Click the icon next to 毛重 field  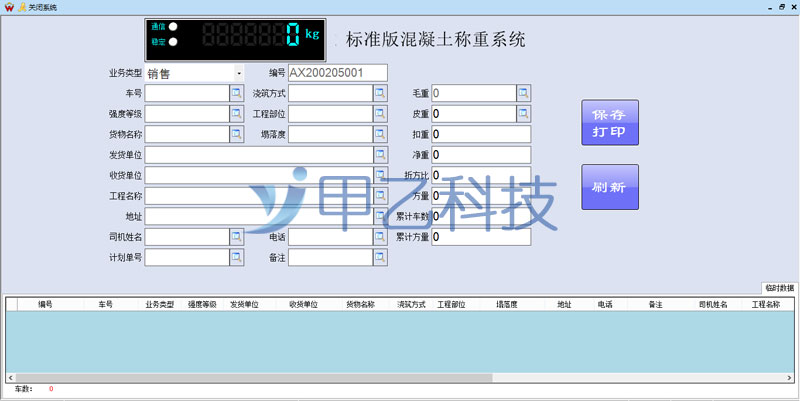point(523,93)
